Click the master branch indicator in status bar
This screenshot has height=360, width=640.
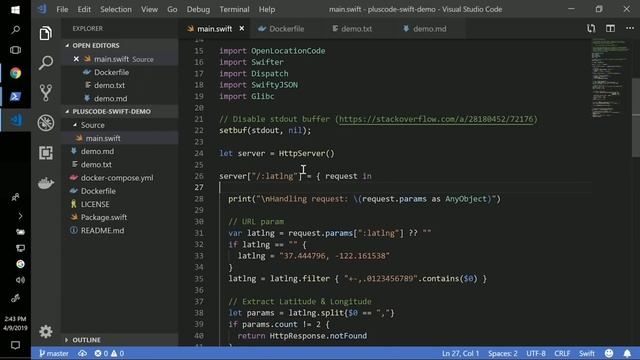pos(54,353)
